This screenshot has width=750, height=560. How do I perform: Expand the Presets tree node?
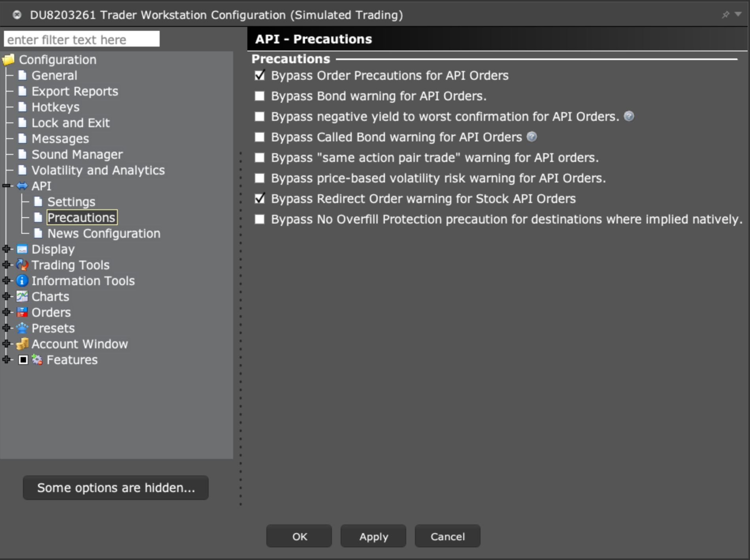(6, 328)
